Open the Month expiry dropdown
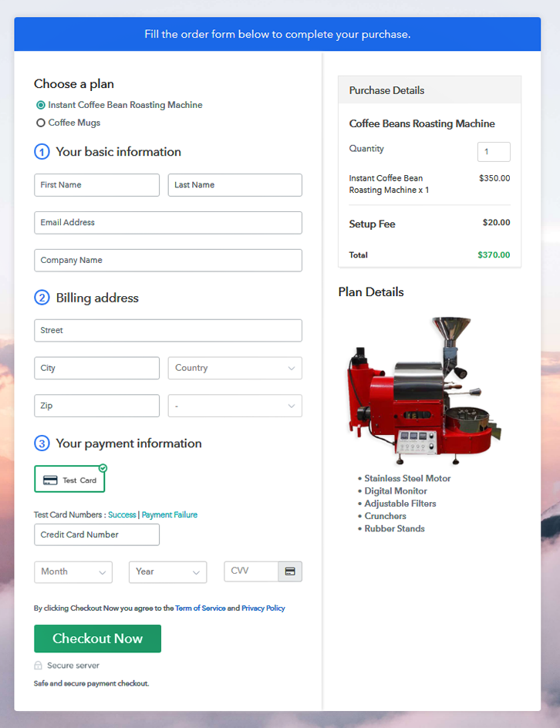560x728 pixels. 73,571
